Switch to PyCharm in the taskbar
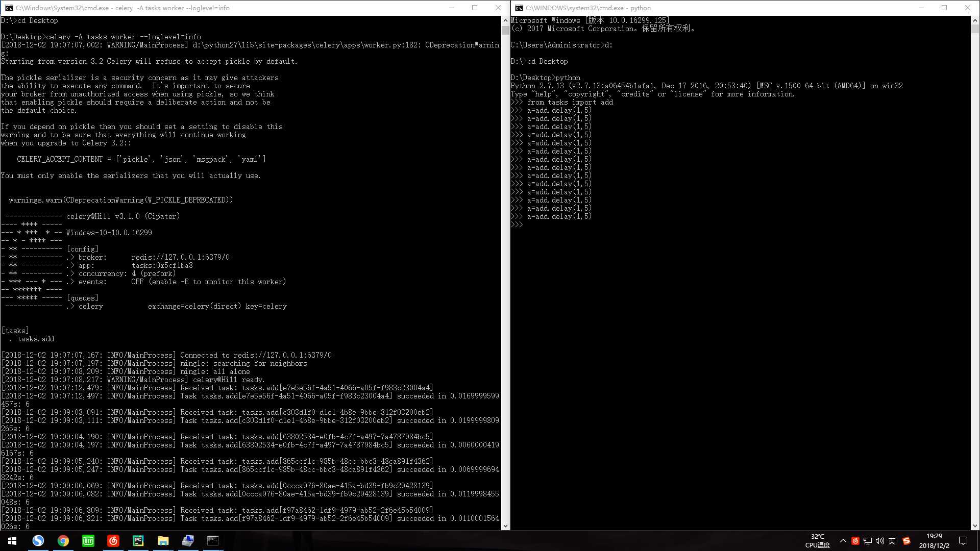 point(138,541)
